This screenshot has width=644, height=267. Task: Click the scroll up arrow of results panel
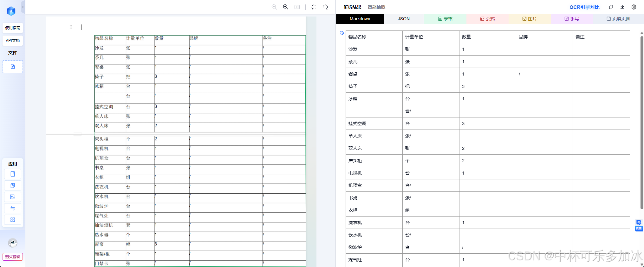coord(642,33)
